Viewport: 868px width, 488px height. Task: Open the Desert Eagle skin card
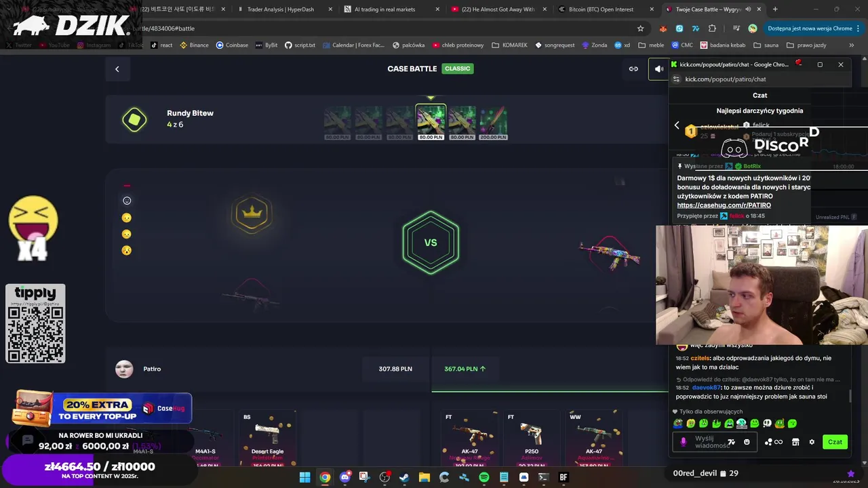pos(267,438)
